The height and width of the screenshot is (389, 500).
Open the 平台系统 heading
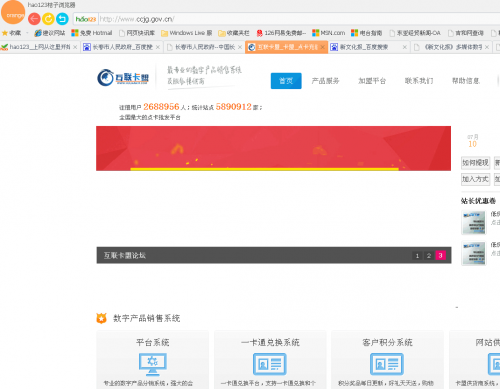click(x=153, y=342)
